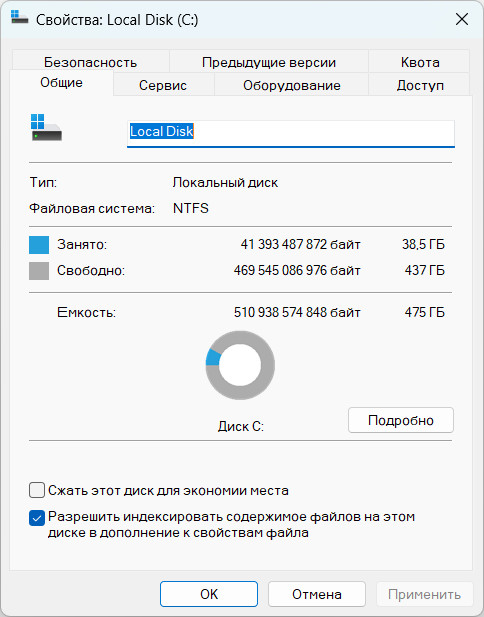Click the drive icon in title bar
The width and height of the screenshot is (484, 617).
pyautogui.click(x=19, y=18)
